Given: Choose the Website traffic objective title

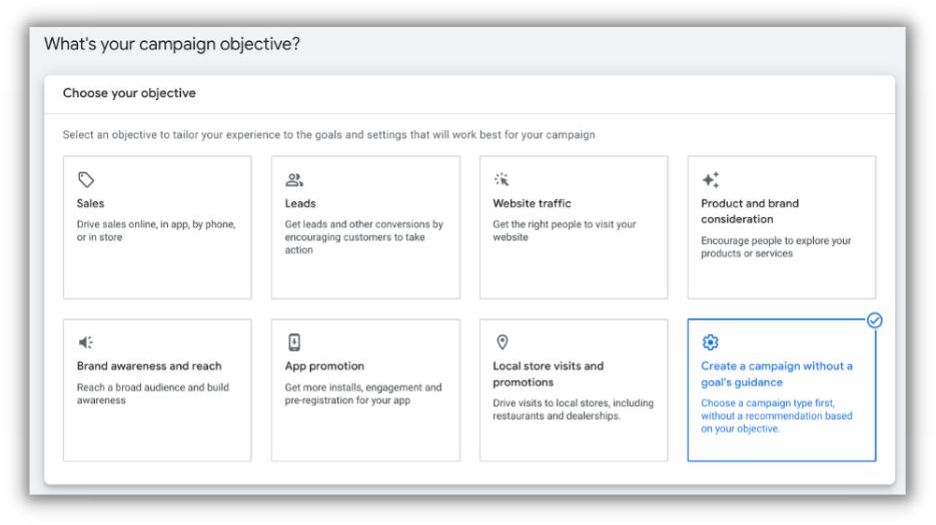Looking at the screenshot, I should (x=532, y=203).
